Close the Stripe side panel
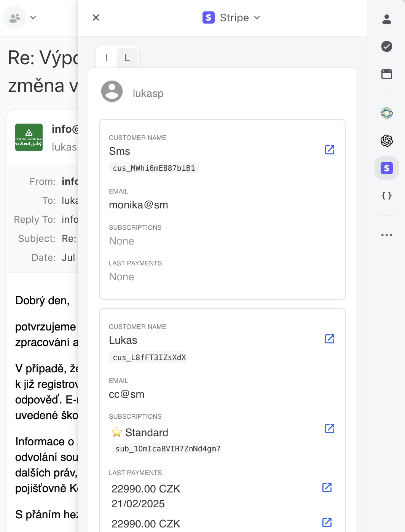The image size is (405, 532). pyautogui.click(x=96, y=17)
